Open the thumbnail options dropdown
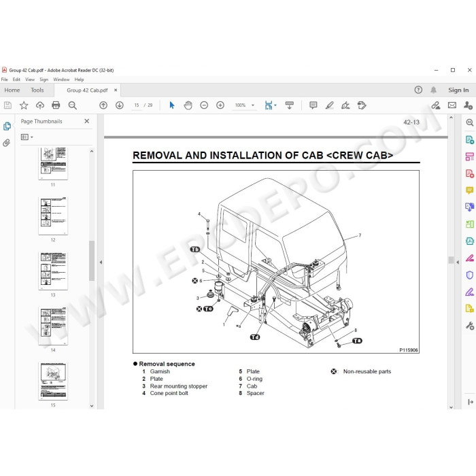 click(x=27, y=137)
